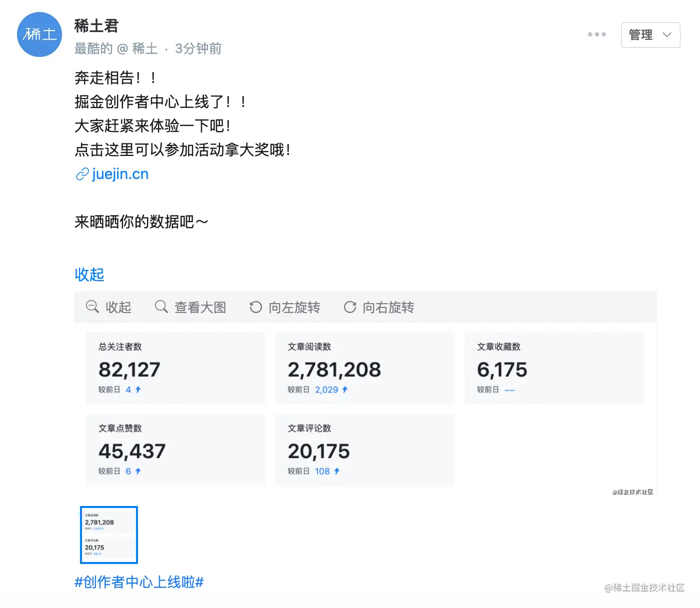
Task: Open the #创作者中心上线啦# topic tag
Action: click(139, 582)
